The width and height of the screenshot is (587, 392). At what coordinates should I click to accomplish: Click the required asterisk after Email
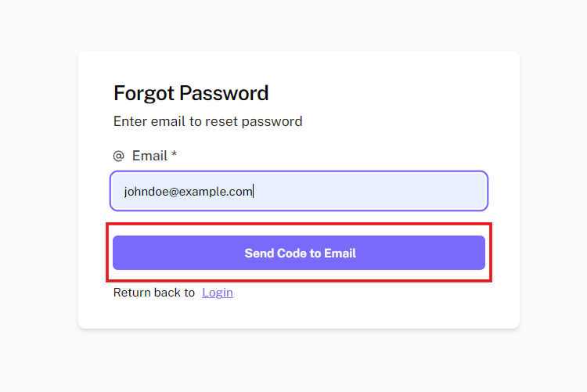(x=174, y=155)
